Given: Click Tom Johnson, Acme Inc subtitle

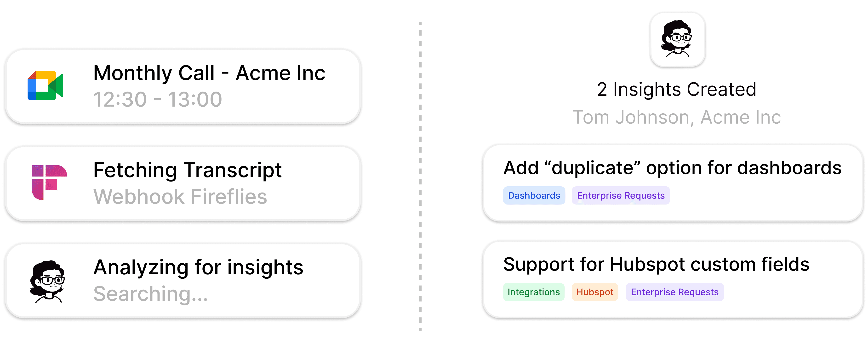Looking at the screenshot, I should [677, 117].
